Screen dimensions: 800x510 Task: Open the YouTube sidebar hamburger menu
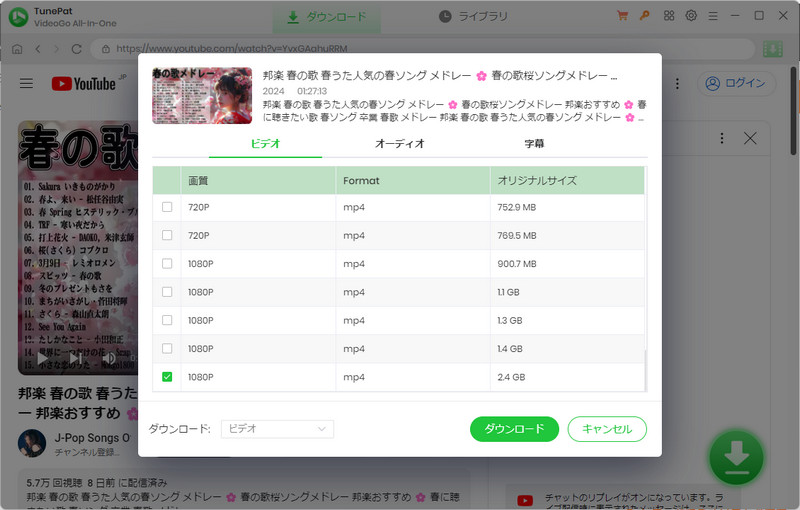tap(27, 83)
